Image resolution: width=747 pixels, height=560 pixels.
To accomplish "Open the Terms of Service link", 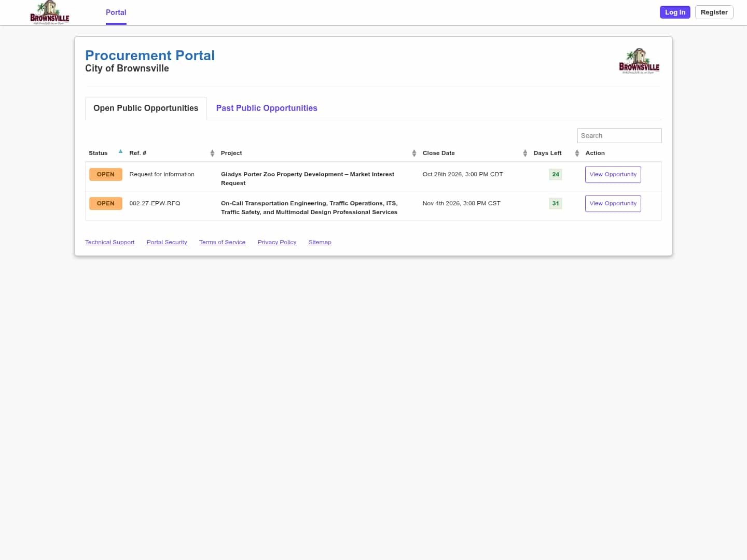I will [222, 242].
